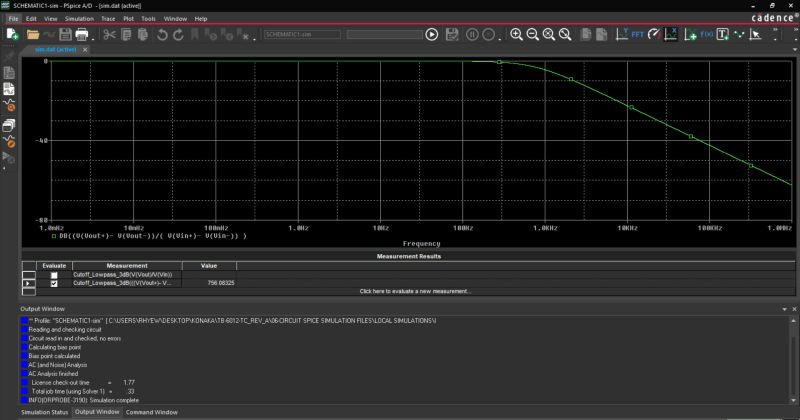Click the Frequency axis label
Viewport: 800px width, 420px height.
point(421,244)
